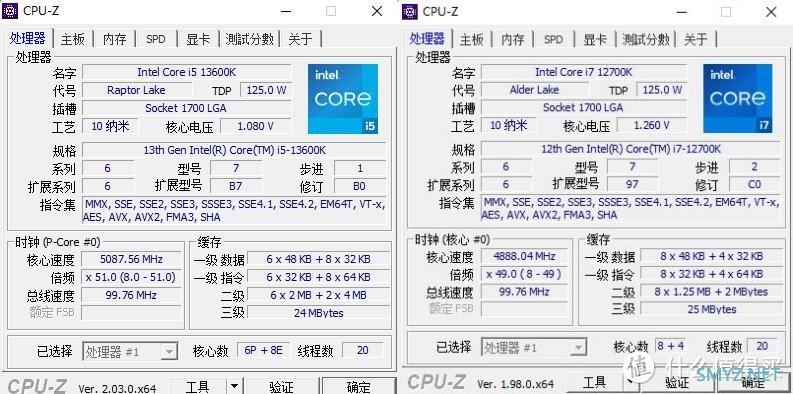Open 工具 dropdown arrow in right window
793x394 pixels.
tap(630, 382)
